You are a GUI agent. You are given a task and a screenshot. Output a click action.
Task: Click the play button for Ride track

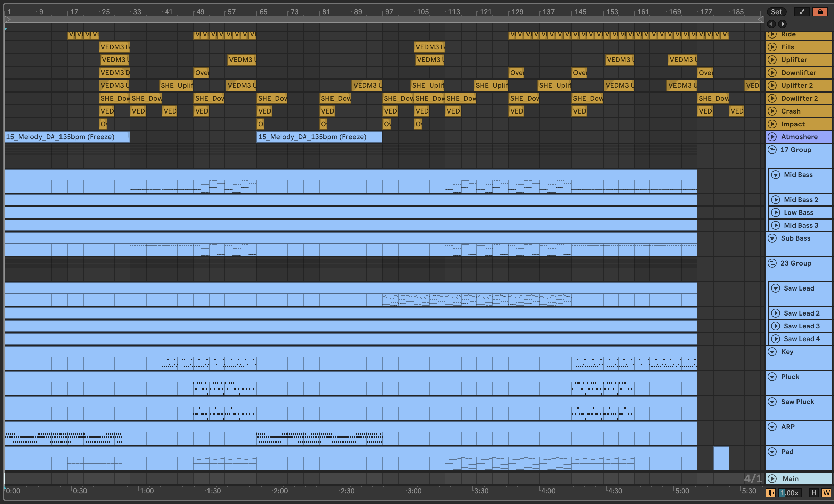[x=772, y=34]
